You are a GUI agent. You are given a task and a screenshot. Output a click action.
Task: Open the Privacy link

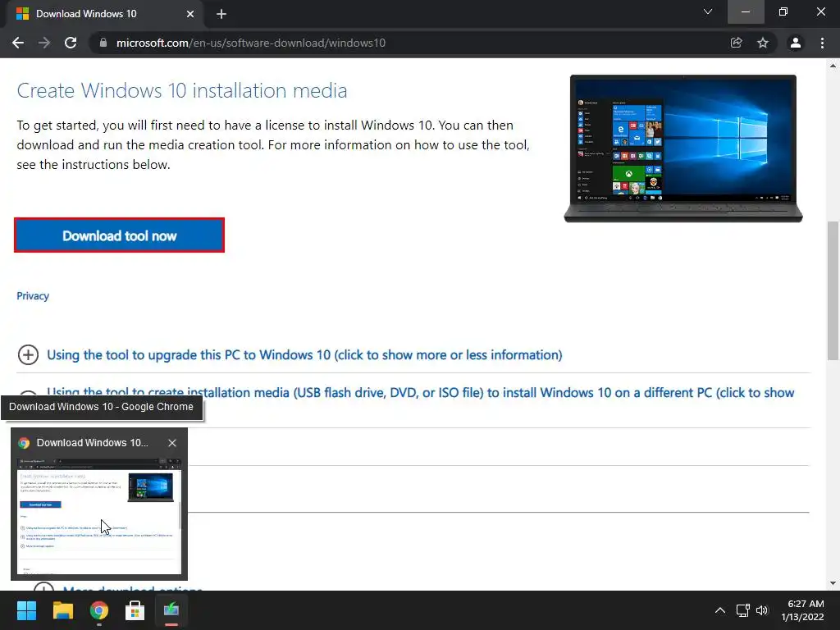tap(33, 295)
